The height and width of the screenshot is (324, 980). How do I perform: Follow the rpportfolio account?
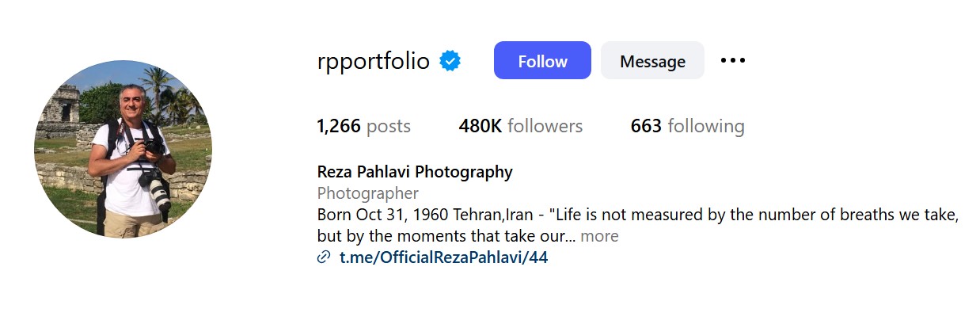click(x=542, y=61)
